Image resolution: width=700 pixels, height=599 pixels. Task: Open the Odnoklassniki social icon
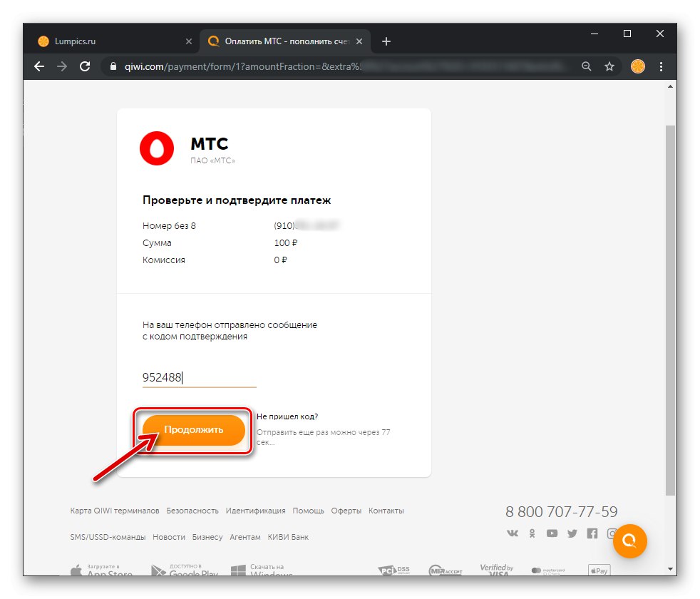coord(532,533)
